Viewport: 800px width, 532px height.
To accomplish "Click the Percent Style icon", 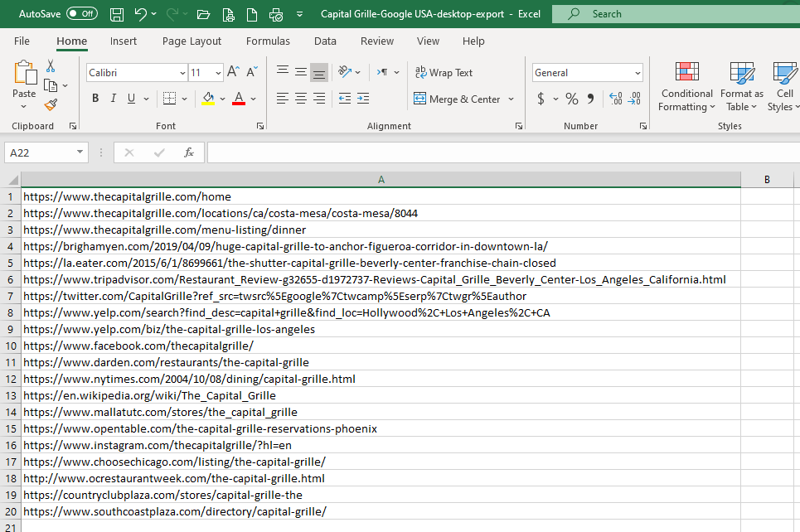I will point(571,99).
